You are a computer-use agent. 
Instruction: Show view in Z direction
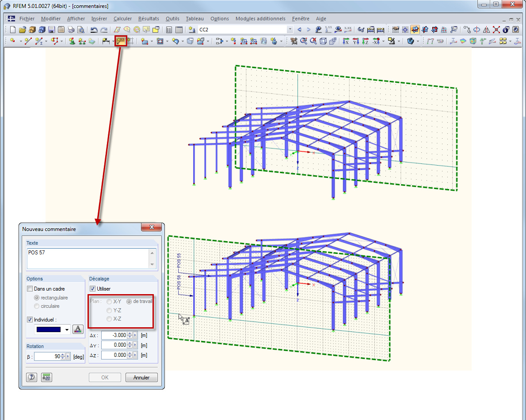[366, 41]
